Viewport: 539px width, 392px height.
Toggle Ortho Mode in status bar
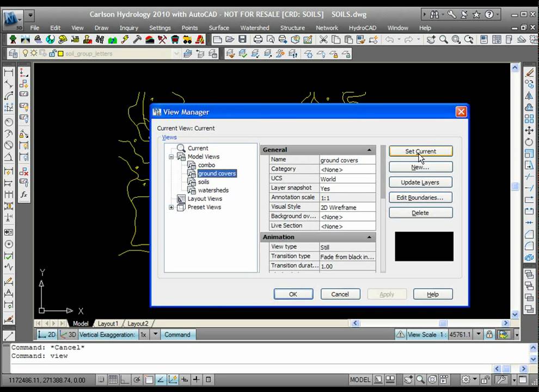click(125, 379)
